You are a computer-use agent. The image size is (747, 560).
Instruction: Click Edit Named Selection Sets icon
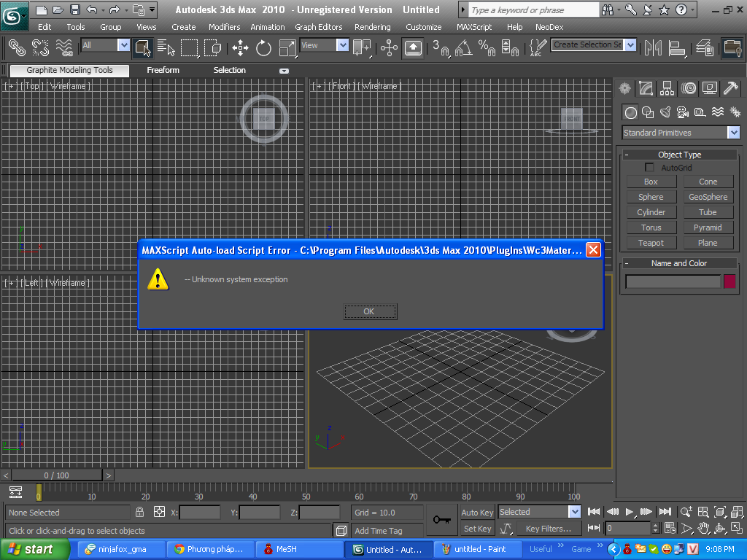538,47
